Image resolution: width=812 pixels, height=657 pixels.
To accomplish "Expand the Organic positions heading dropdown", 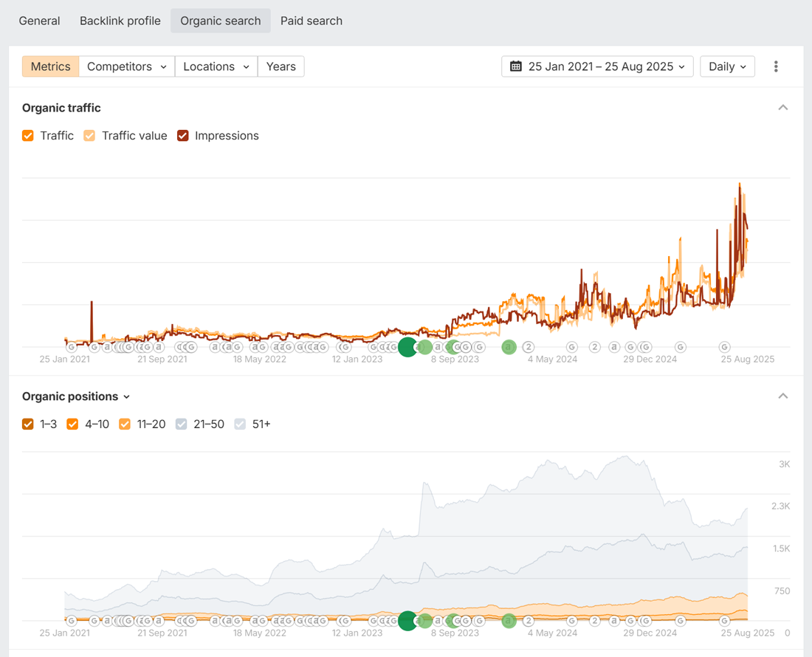I will click(126, 397).
